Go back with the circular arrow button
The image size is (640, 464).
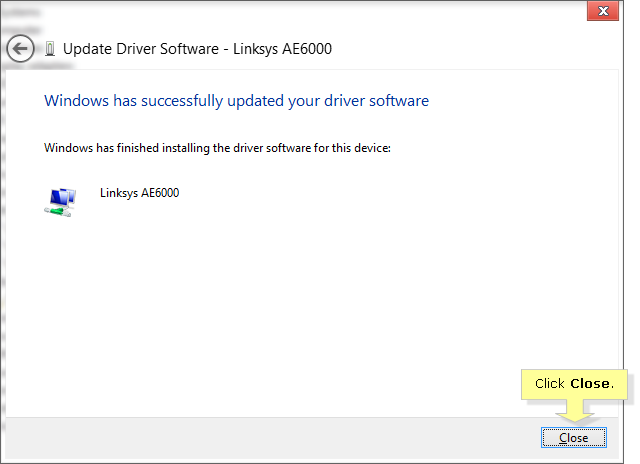click(20, 49)
